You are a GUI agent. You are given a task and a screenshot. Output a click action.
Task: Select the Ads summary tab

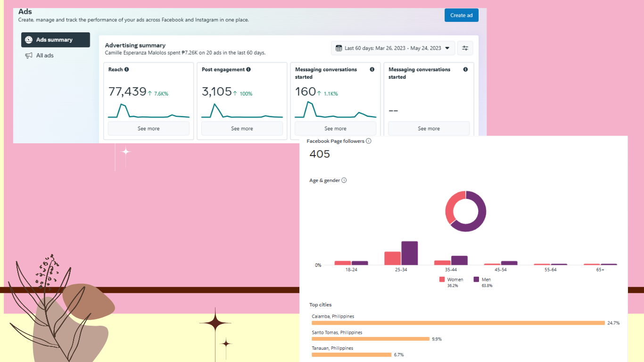pyautogui.click(x=56, y=40)
